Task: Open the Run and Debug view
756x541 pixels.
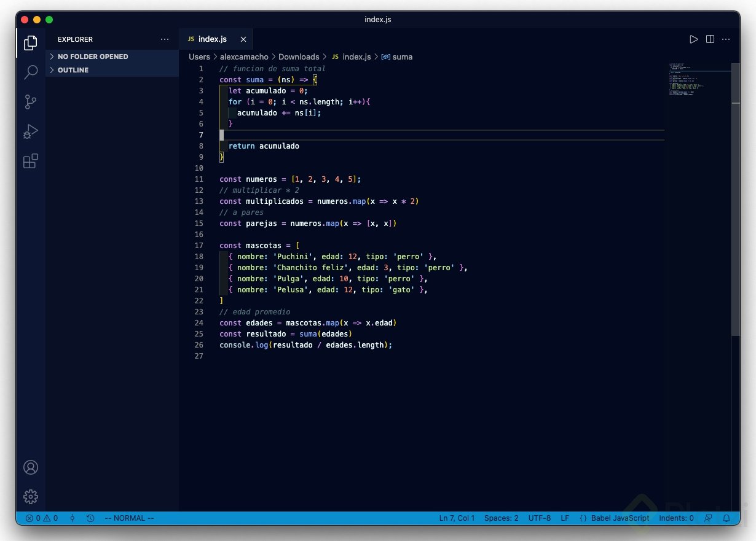Action: click(30, 131)
